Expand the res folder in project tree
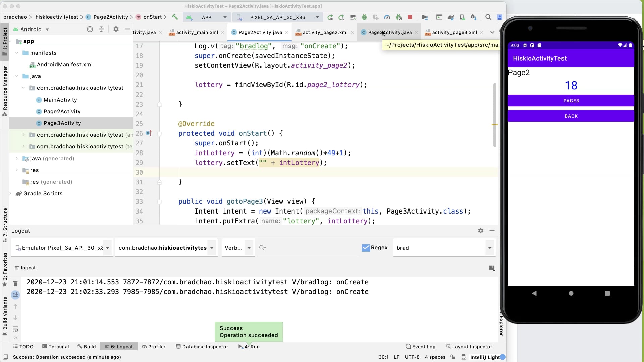The image size is (644, 362). click(x=17, y=170)
